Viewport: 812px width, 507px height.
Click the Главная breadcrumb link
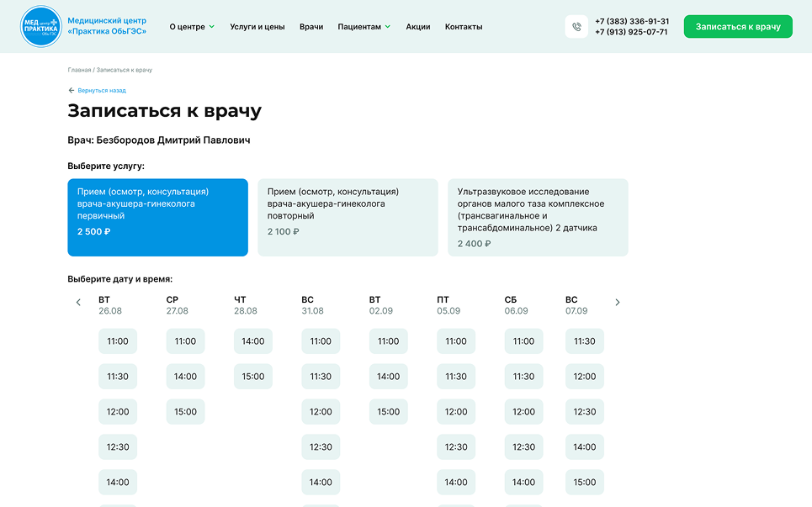tap(79, 70)
